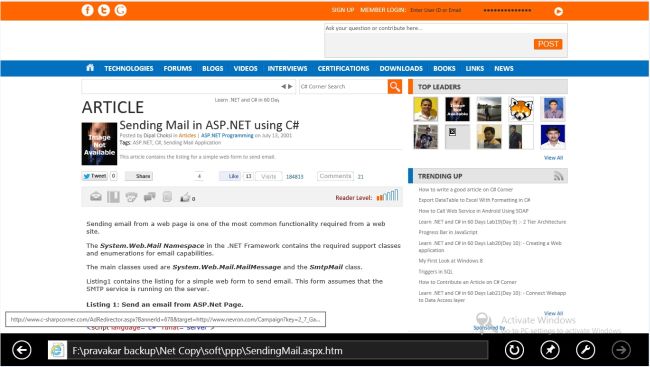Click the print article icon
650x367 pixels.
tap(131, 197)
